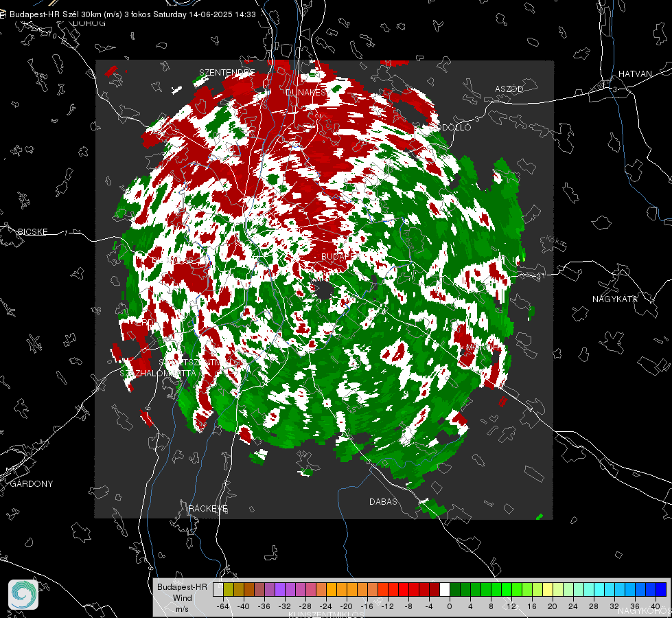The height and width of the screenshot is (618, 672).
Task: Click the HATVAN city label
Action: pos(635,74)
